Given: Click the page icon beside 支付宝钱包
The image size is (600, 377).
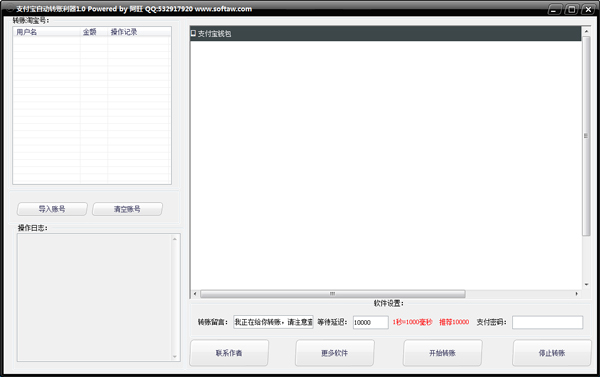Looking at the screenshot, I should [193, 33].
